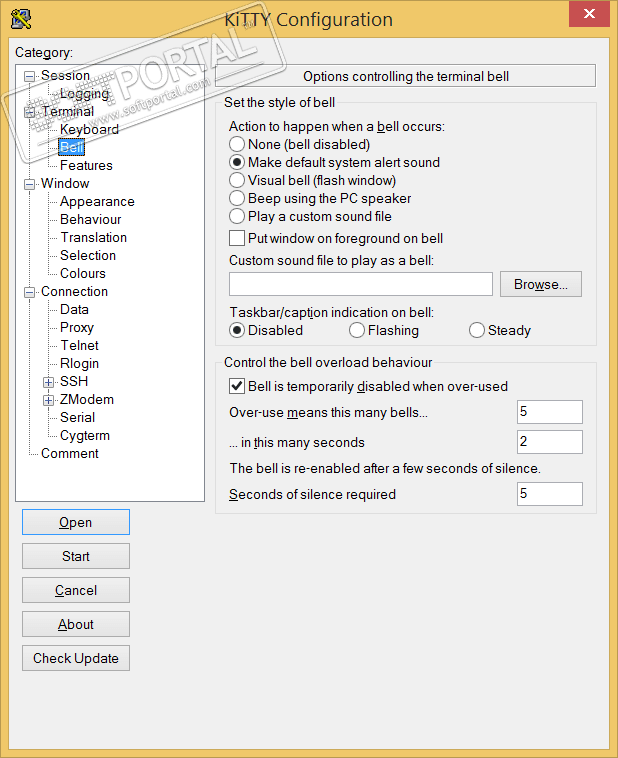The height and width of the screenshot is (758, 618).
Task: Close the KiTTY Configuration window
Action: [x=589, y=14]
